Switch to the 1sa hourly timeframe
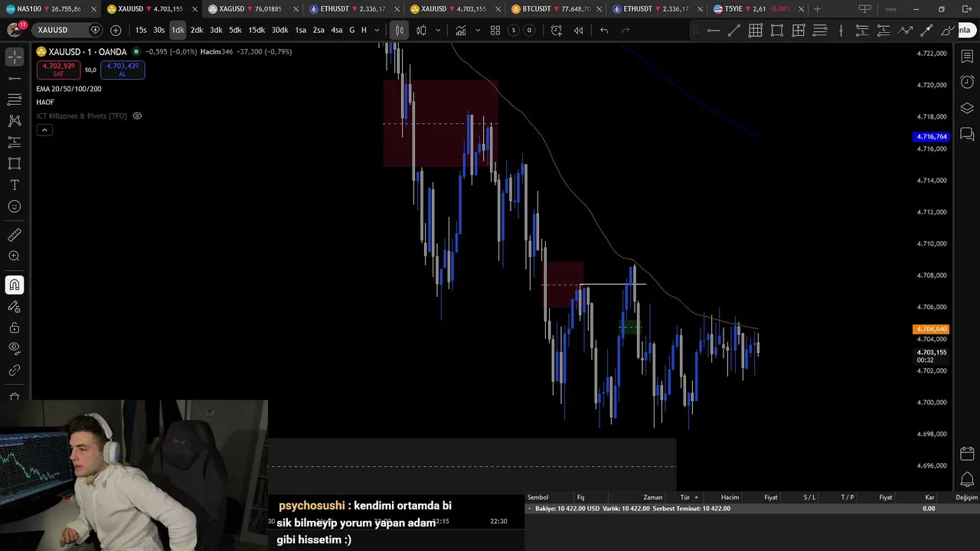 pos(300,30)
